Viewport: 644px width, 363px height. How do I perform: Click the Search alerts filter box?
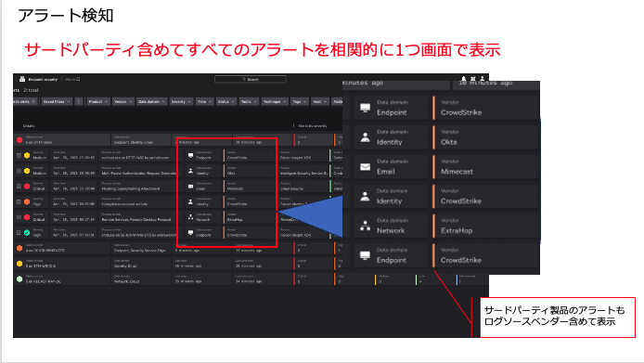25,101
